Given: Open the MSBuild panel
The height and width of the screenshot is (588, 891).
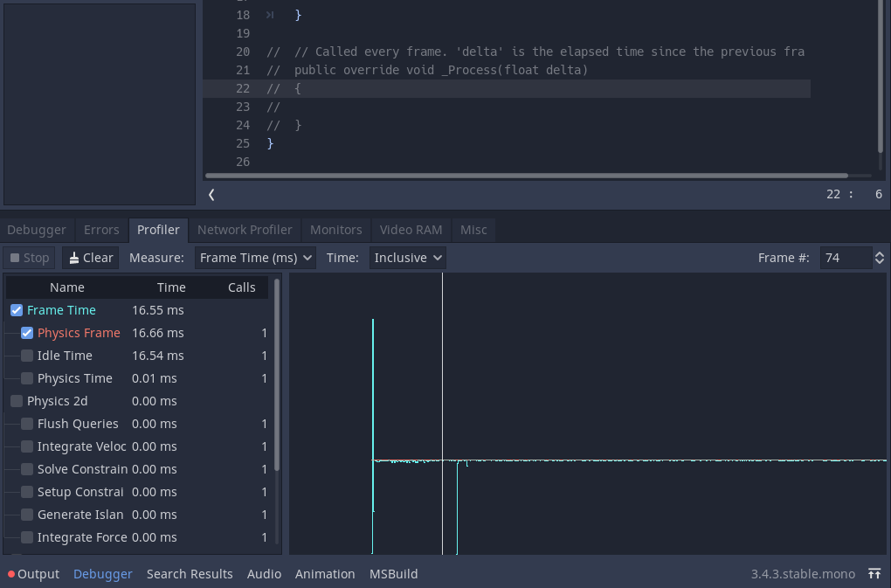Looking at the screenshot, I should click(x=393, y=574).
